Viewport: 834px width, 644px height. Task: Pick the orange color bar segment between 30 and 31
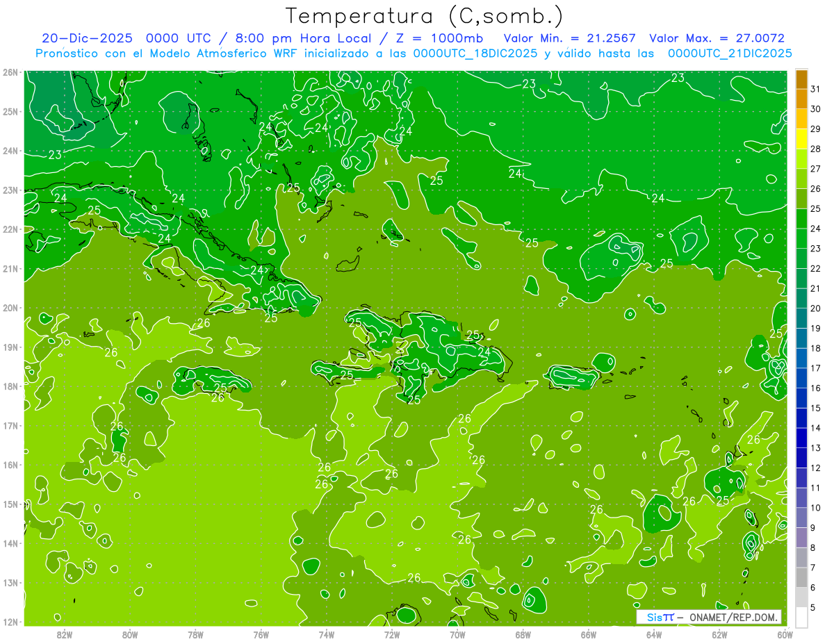point(801,99)
